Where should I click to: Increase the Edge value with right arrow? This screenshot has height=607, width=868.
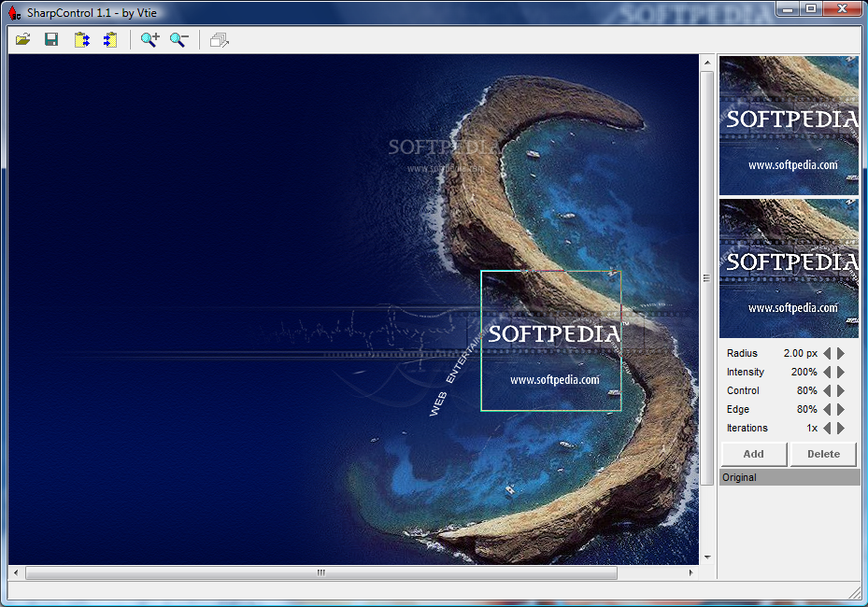tap(841, 409)
